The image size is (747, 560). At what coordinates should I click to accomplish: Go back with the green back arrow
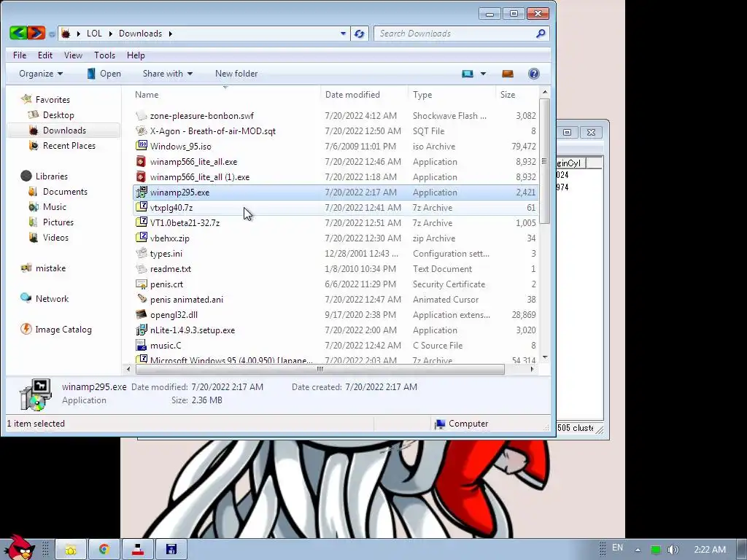18,33
